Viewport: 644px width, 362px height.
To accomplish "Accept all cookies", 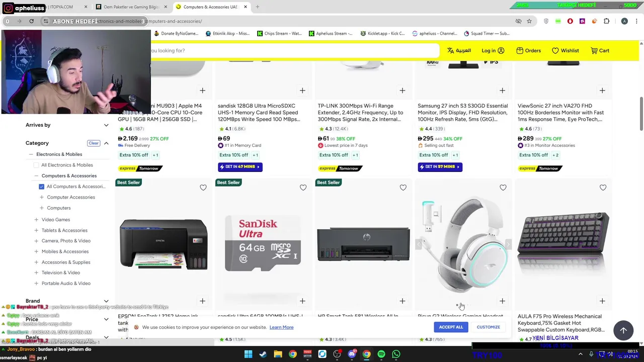I will point(451,327).
